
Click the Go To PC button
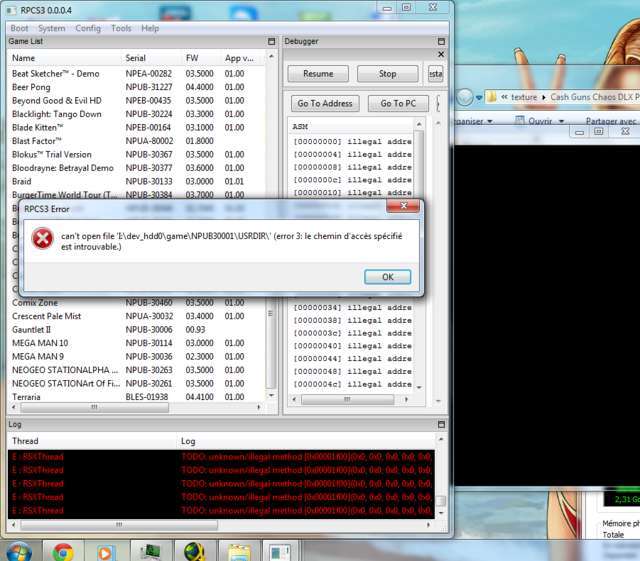tap(398, 103)
